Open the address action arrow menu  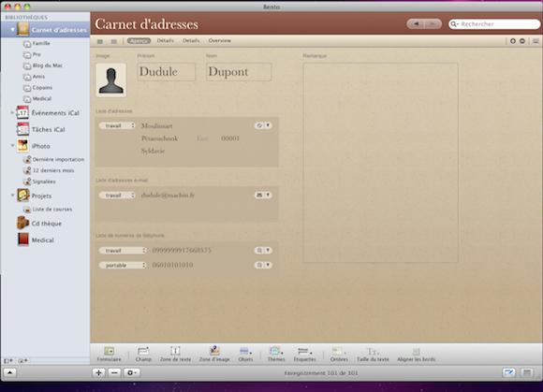click(x=268, y=125)
